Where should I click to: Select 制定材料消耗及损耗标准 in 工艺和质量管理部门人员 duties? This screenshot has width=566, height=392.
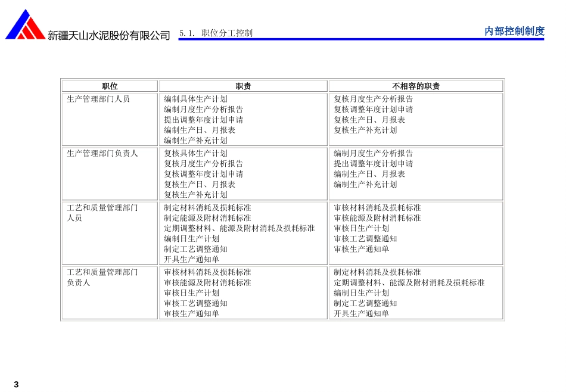click(207, 207)
